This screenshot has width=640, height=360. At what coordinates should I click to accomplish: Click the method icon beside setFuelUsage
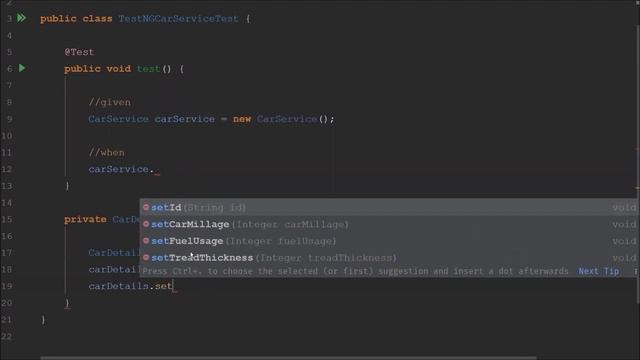point(146,241)
